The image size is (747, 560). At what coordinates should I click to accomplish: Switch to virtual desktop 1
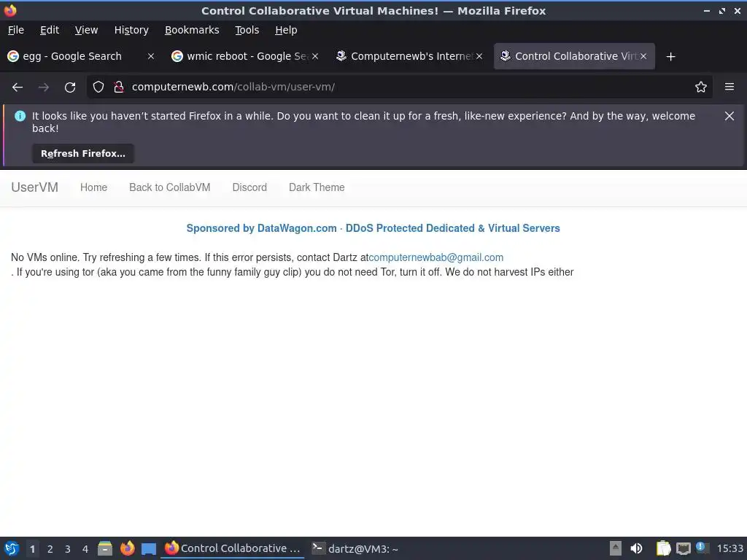click(32, 549)
